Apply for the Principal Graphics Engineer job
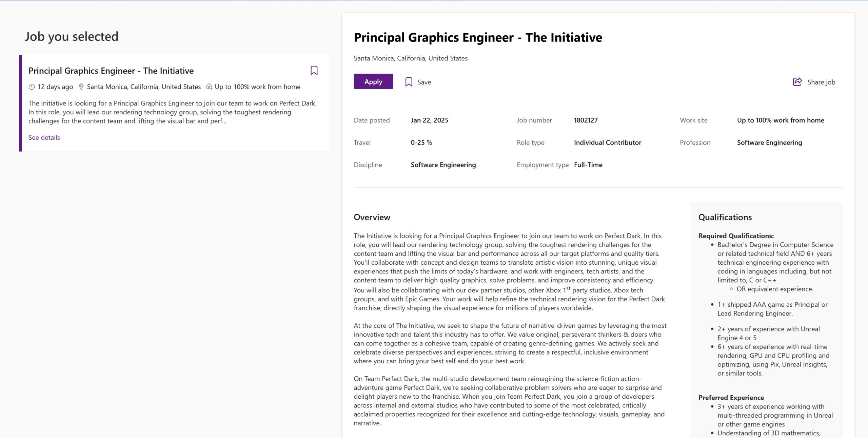The width and height of the screenshot is (868, 438). pos(373,81)
